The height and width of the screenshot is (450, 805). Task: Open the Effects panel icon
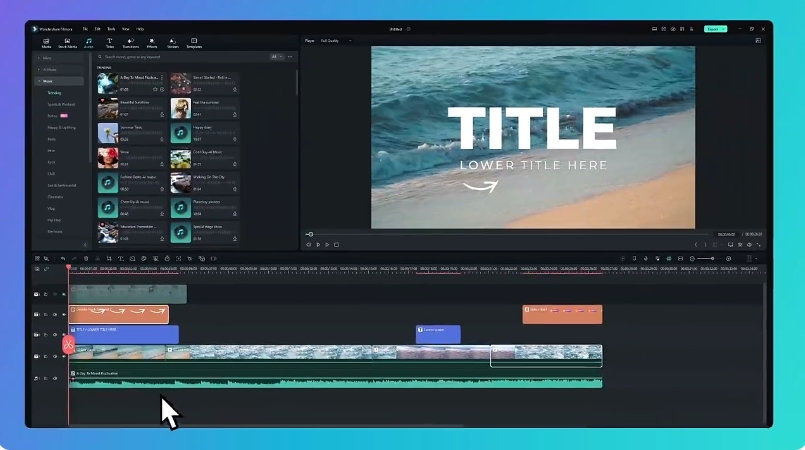tap(152, 43)
